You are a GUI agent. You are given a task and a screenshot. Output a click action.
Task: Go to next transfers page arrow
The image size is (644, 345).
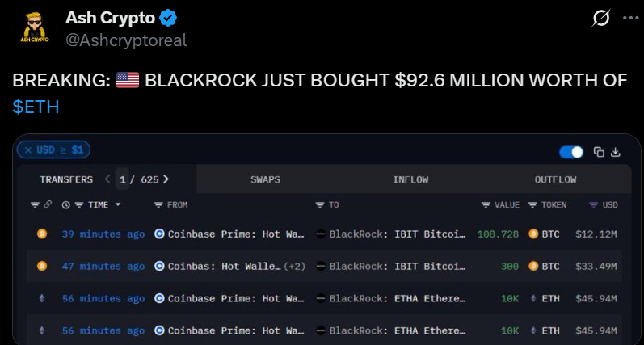point(166,179)
